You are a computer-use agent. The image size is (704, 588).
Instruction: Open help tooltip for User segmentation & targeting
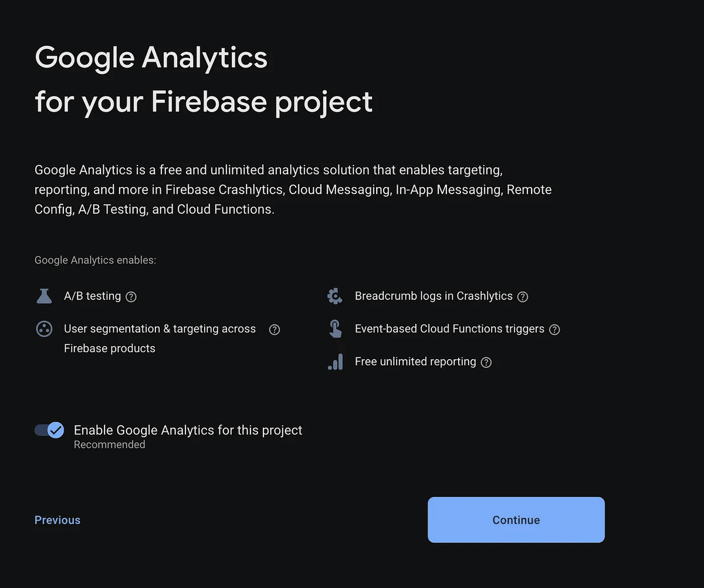pos(275,330)
